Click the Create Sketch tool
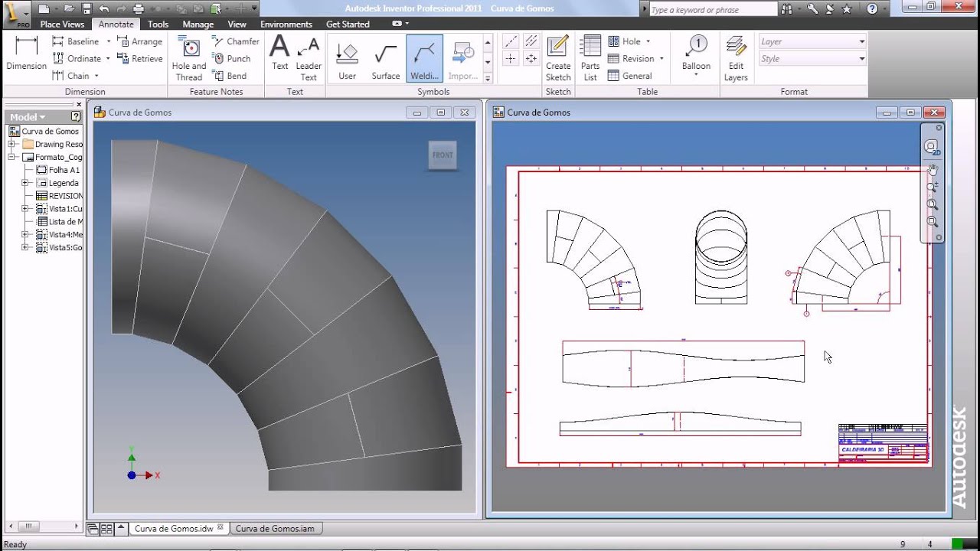The image size is (980, 551). coord(558,58)
